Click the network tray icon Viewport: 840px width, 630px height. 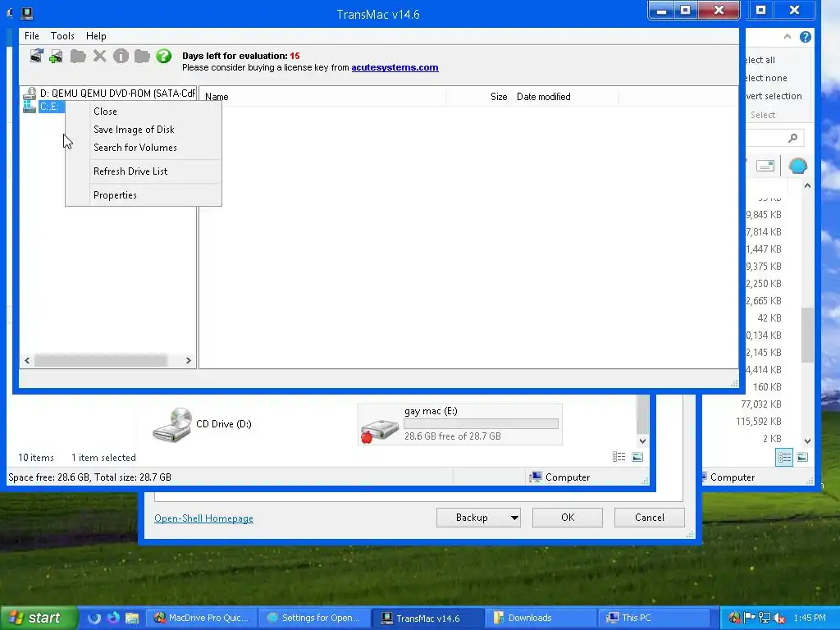coord(765,619)
